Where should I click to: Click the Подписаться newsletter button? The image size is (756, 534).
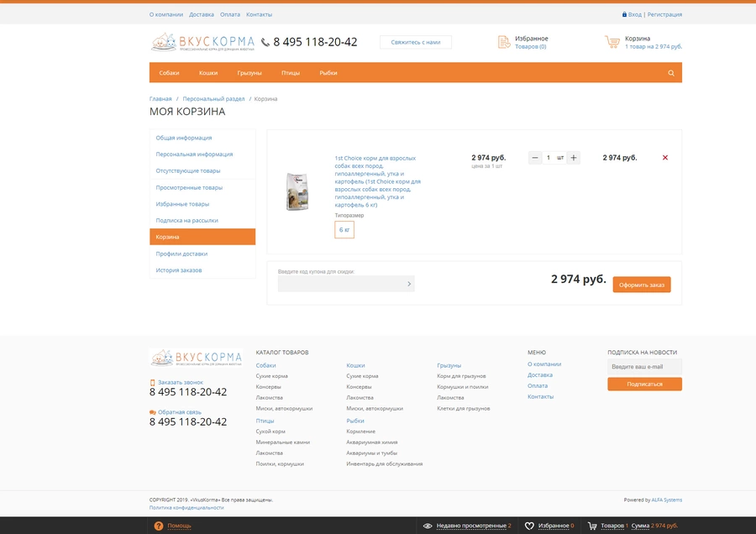tap(644, 384)
